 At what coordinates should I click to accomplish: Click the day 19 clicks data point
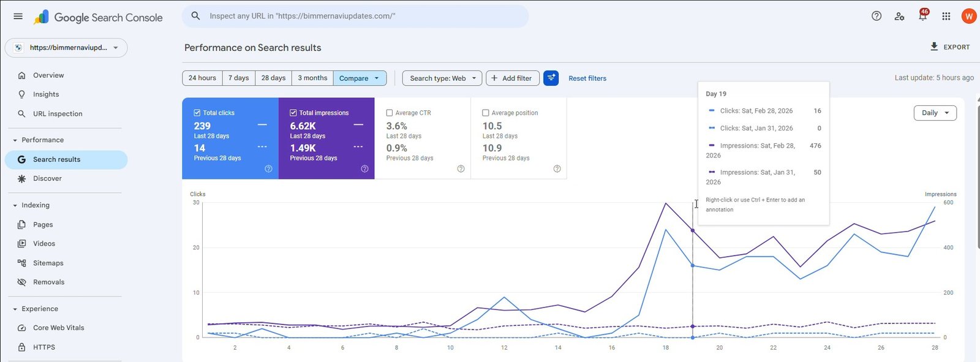(693, 265)
